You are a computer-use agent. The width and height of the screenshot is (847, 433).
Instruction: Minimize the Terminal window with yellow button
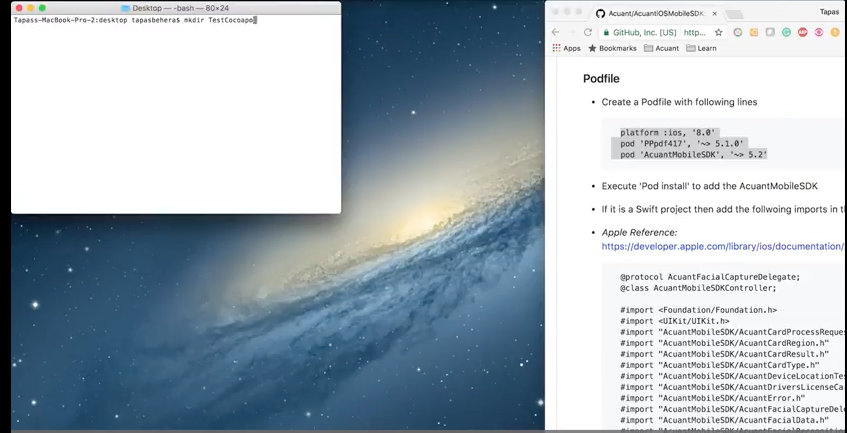[x=31, y=8]
